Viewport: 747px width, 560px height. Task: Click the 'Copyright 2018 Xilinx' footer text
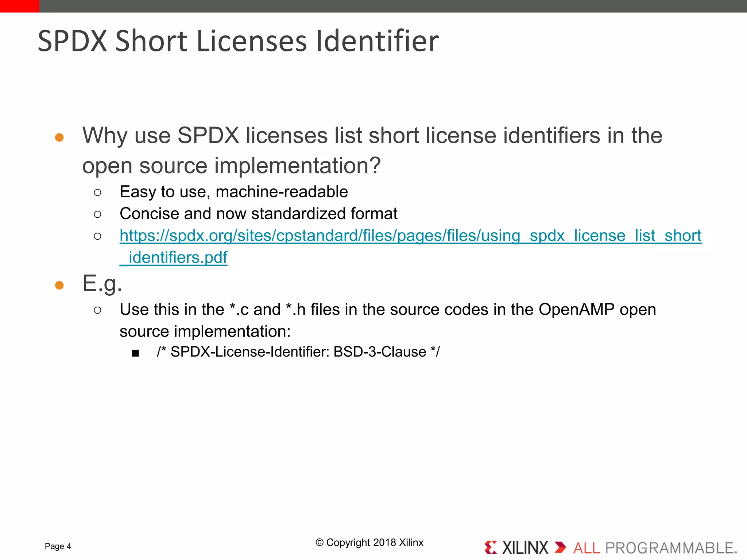pyautogui.click(x=369, y=542)
